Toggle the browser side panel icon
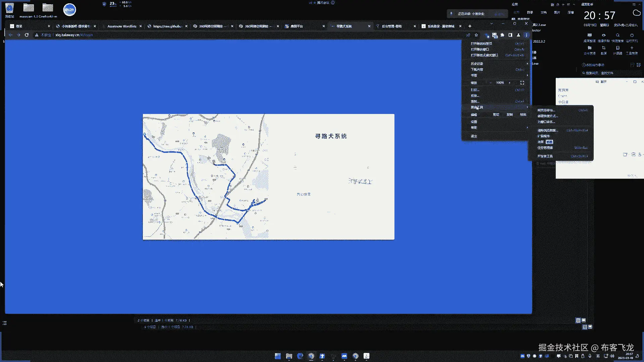 [x=510, y=35]
